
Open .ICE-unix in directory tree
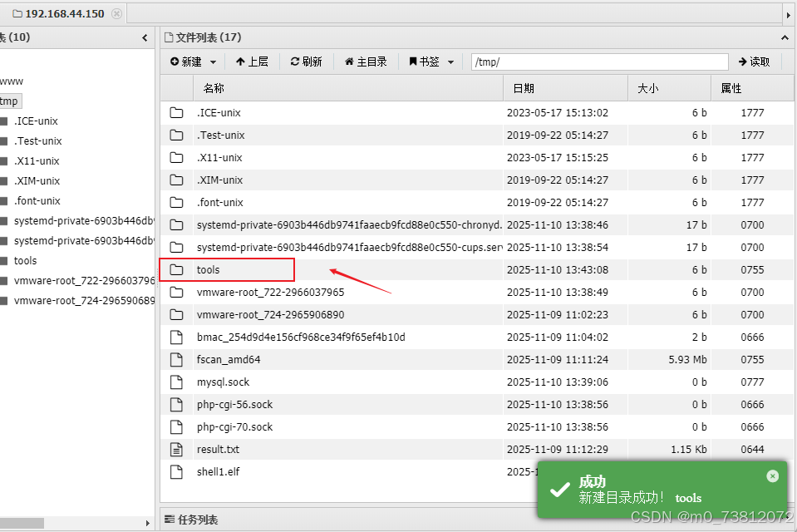[x=36, y=121]
